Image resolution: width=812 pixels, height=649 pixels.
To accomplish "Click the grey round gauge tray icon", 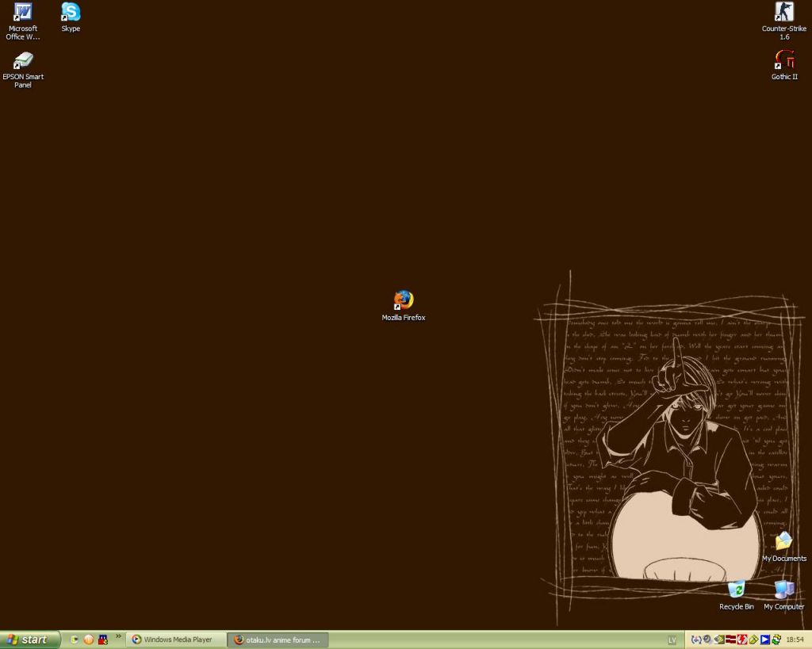I will pyautogui.click(x=707, y=639).
